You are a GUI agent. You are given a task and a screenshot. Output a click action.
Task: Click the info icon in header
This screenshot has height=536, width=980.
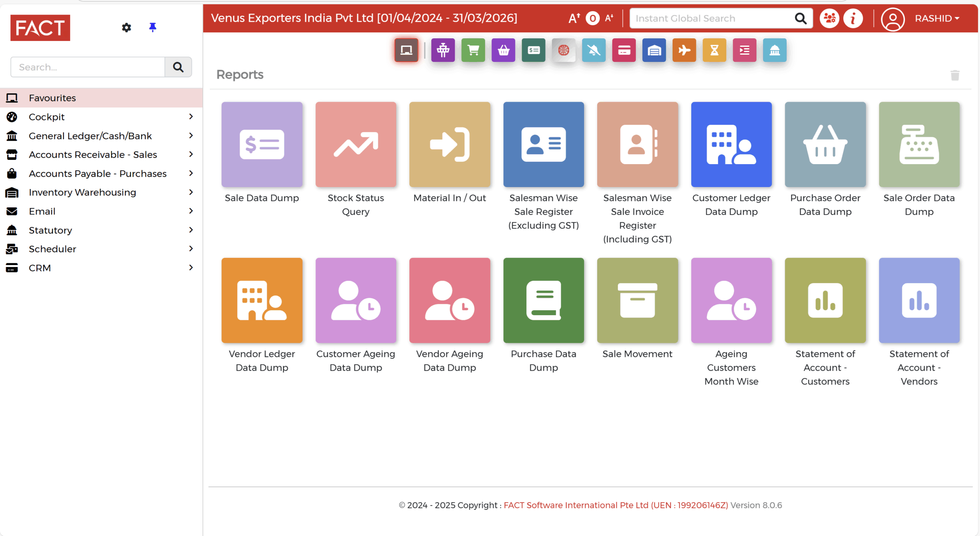853,18
